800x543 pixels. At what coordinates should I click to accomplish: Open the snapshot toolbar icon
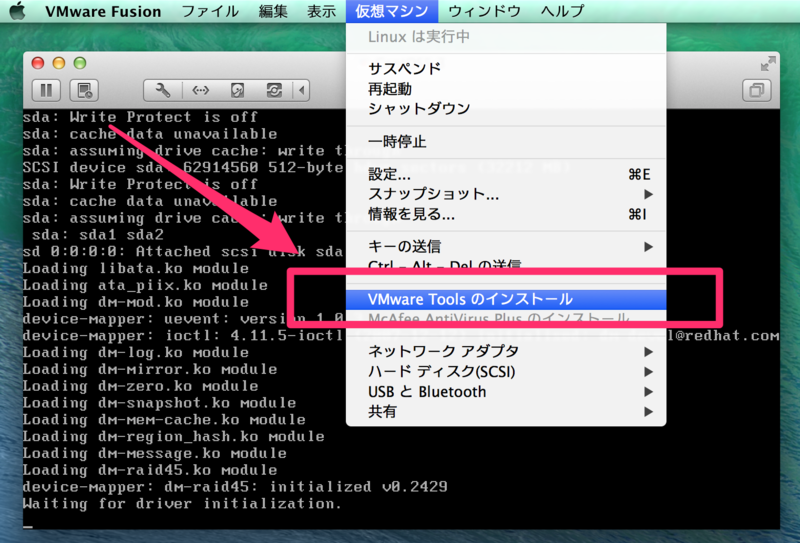click(84, 91)
